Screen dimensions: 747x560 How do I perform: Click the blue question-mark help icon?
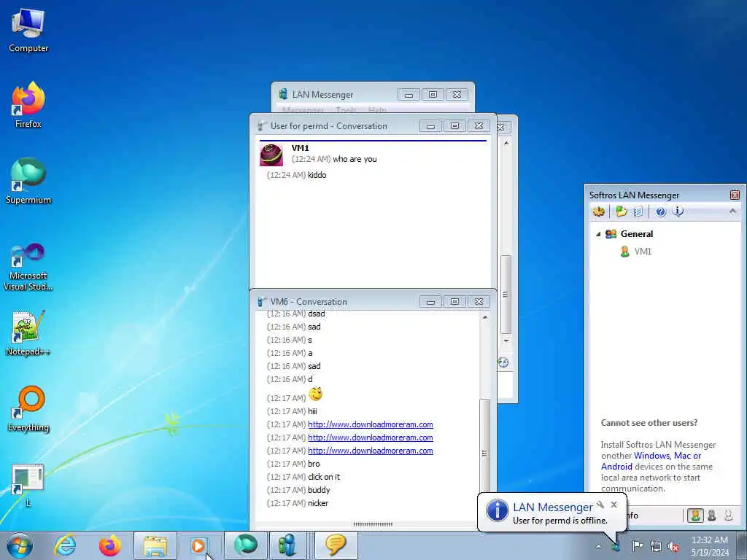[660, 211]
